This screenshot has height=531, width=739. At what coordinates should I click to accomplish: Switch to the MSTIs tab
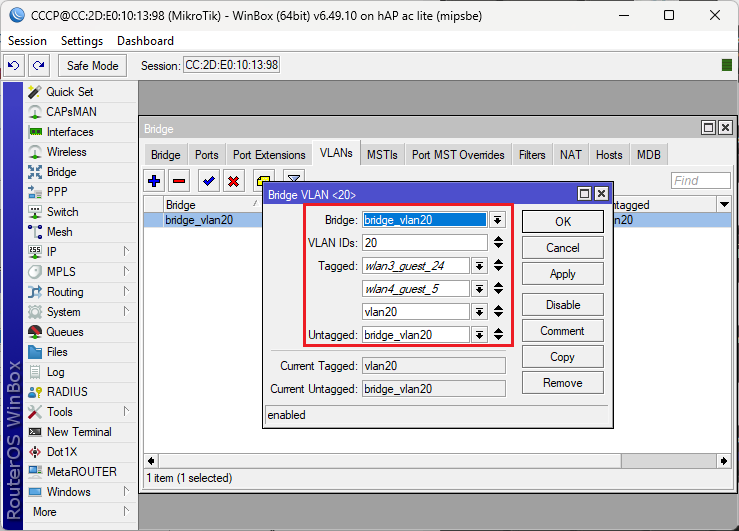tap(382, 155)
